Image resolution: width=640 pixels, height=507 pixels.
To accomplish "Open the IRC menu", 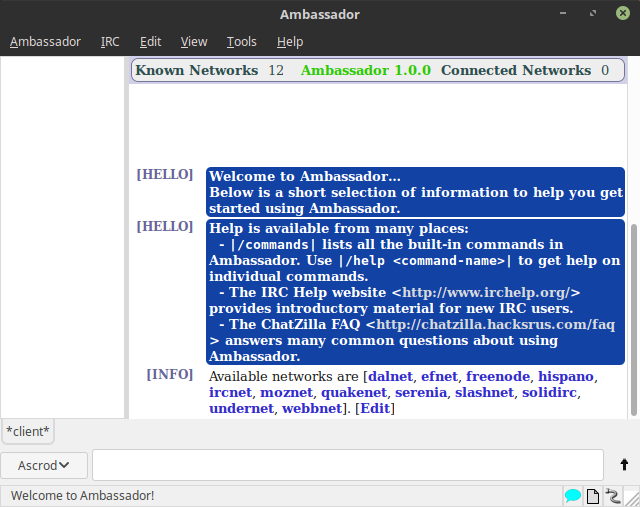I will (x=110, y=42).
